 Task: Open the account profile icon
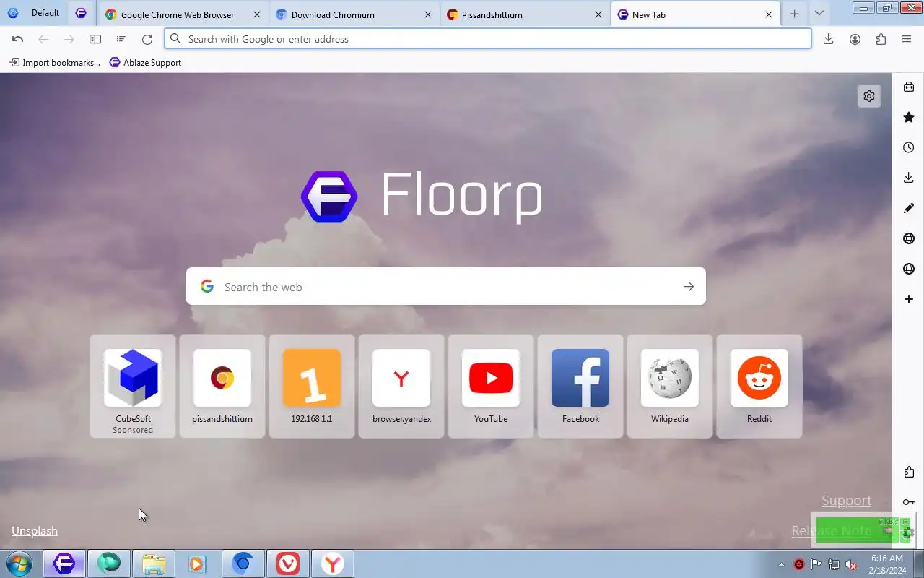click(855, 39)
